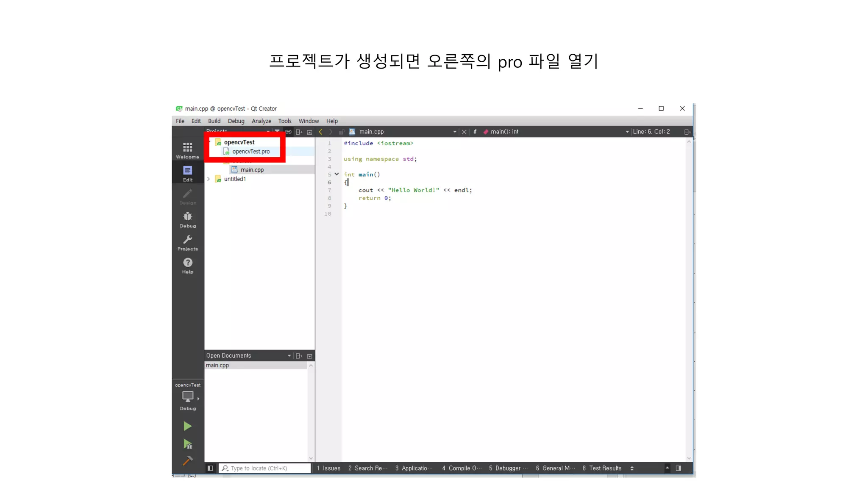Screen dimensions: 868x488
Task: Select opencvTest.pro in the project tree
Action: tap(251, 152)
